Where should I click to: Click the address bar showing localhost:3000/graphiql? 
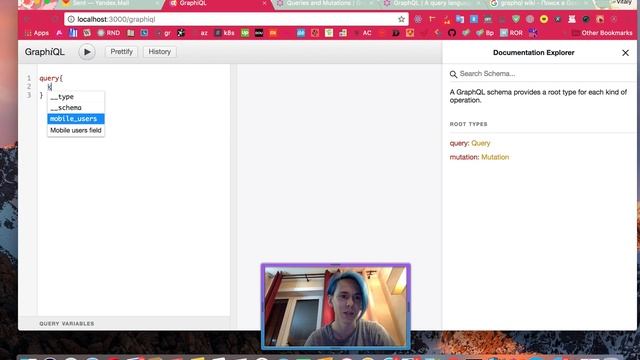tap(235, 19)
